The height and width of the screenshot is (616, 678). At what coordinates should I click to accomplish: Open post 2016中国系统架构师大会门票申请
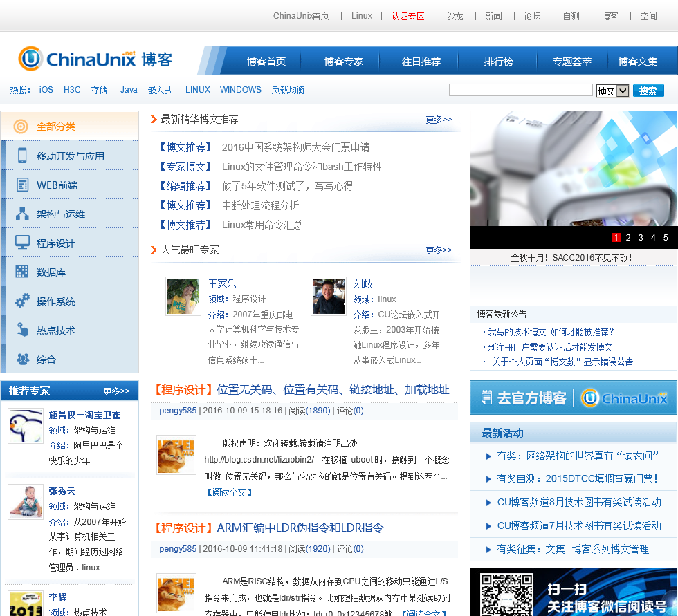point(296,147)
